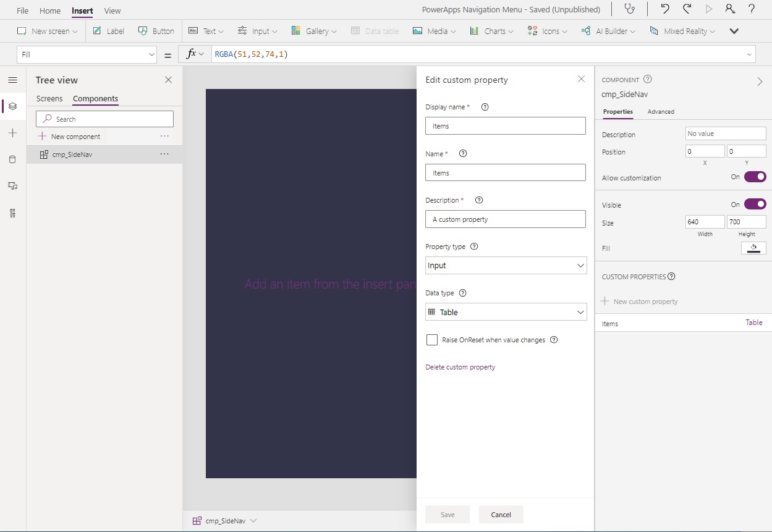
Task: Check Raise OnReset when value changes
Action: pos(431,339)
